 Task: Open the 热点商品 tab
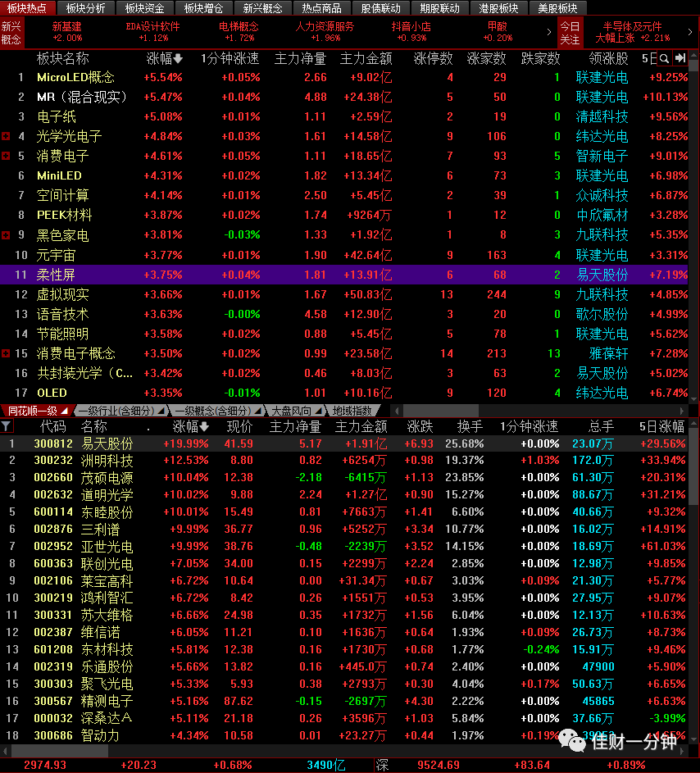click(321, 8)
